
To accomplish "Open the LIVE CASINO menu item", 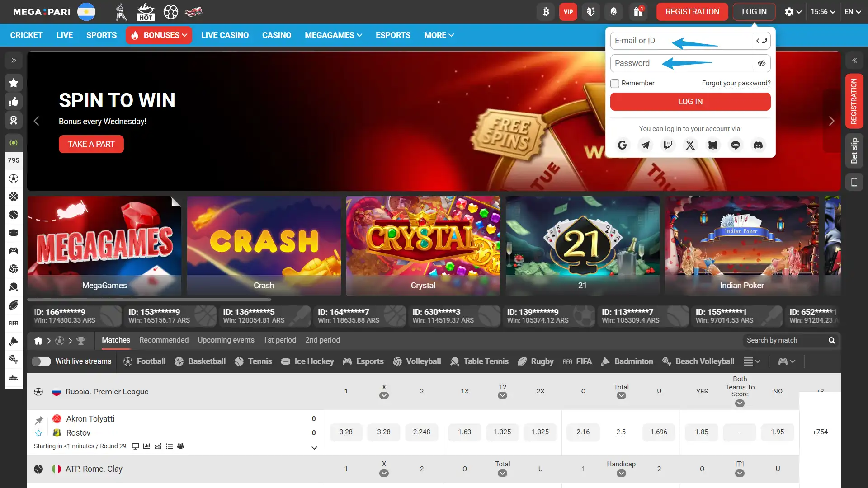I will [225, 35].
